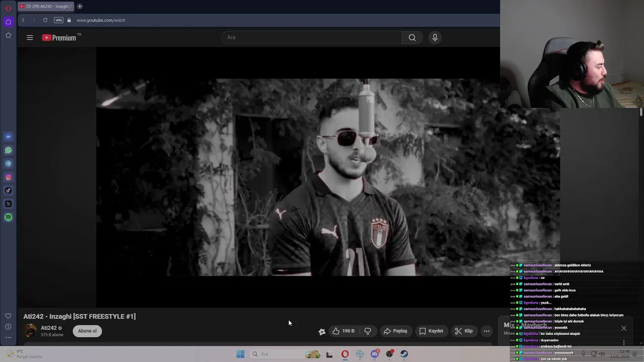The height and width of the screenshot is (362, 644).
Task: Open the Ati242 channel avatar
Action: 31,331
